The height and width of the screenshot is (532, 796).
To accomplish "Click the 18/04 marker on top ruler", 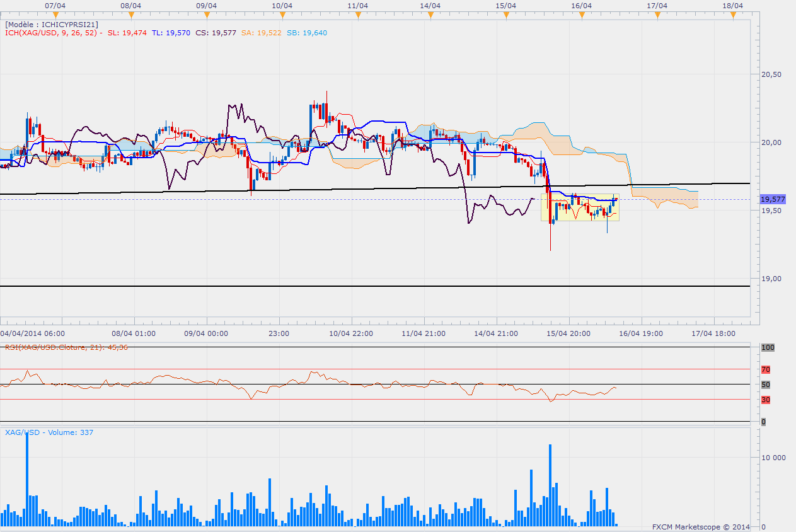I will pyautogui.click(x=733, y=14).
